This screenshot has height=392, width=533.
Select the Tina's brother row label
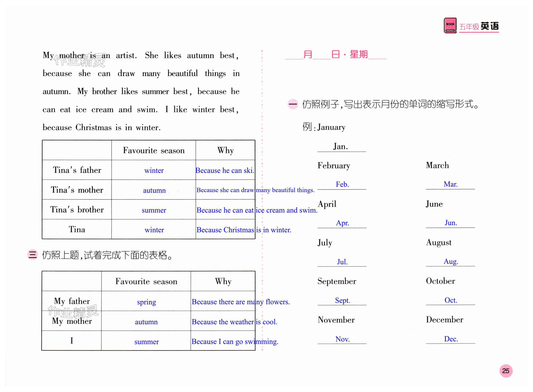point(77,210)
